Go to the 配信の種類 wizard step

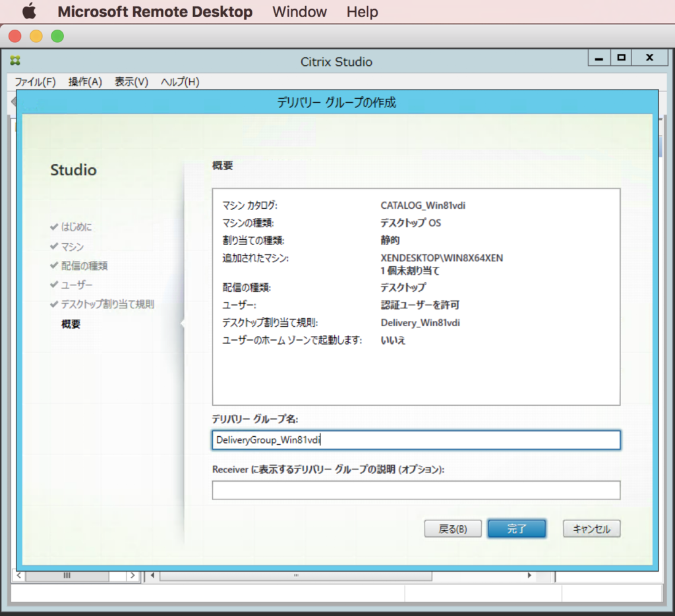pyautogui.click(x=84, y=266)
